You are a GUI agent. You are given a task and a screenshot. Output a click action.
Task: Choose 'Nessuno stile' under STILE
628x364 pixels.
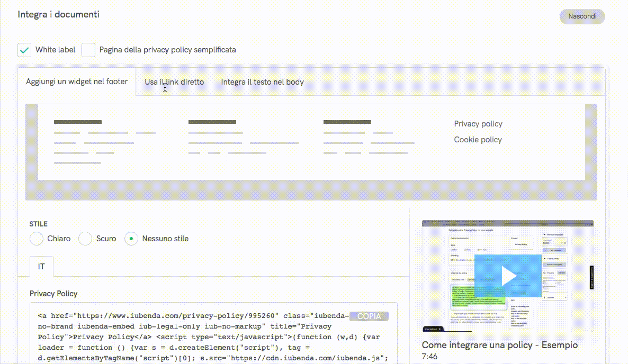[x=130, y=239]
